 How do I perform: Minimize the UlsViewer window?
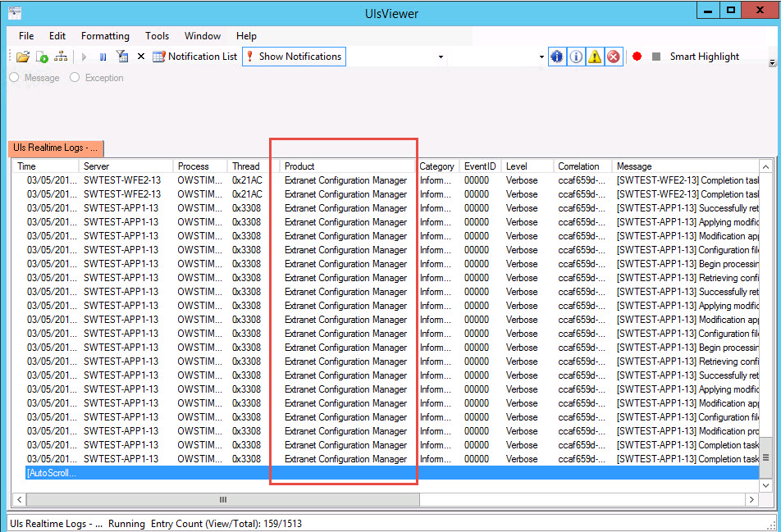coord(708,11)
